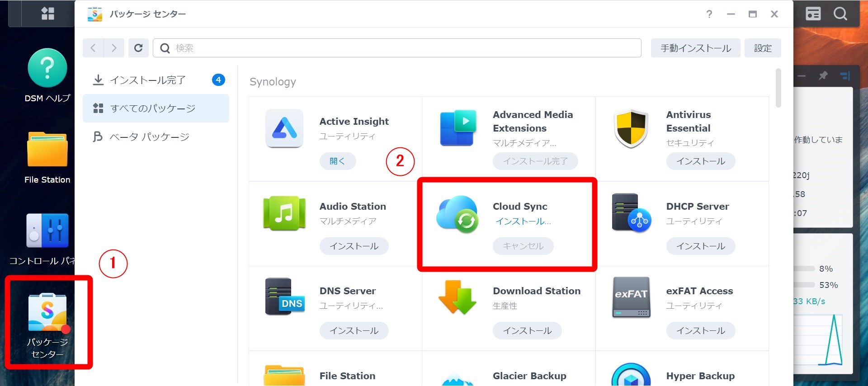The image size is (868, 386).
Task: Click the Antivirus Essential title
Action: 689,121
